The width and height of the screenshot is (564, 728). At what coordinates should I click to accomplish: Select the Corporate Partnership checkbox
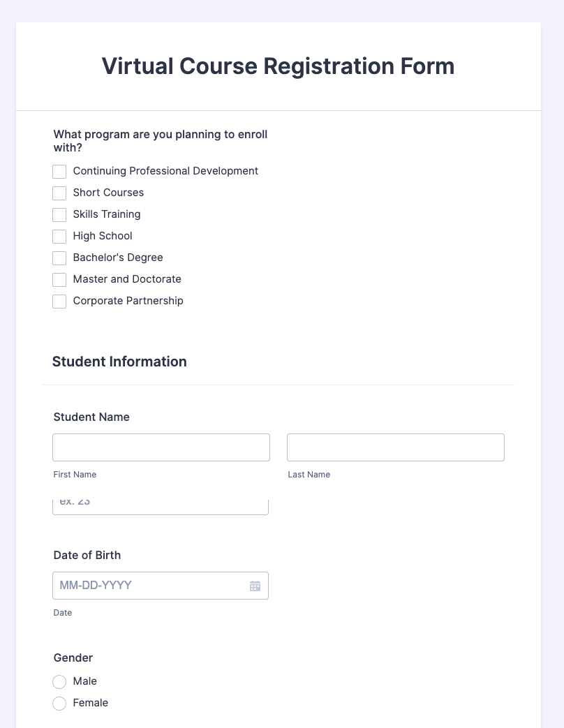pyautogui.click(x=59, y=302)
